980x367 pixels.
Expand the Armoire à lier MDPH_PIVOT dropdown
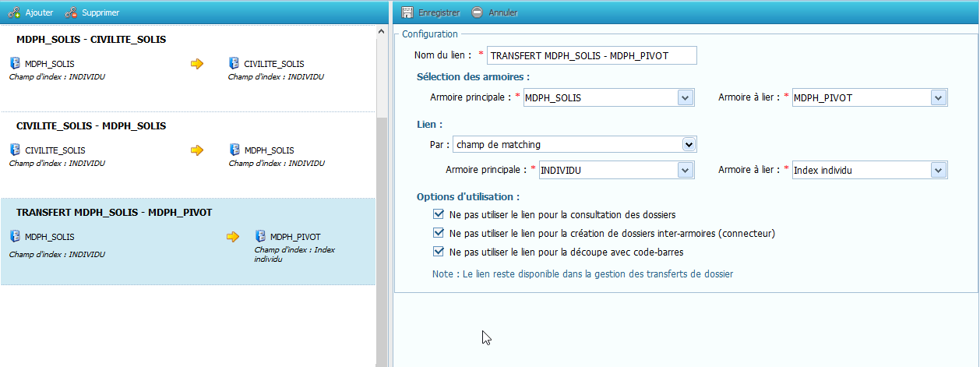[x=939, y=98]
